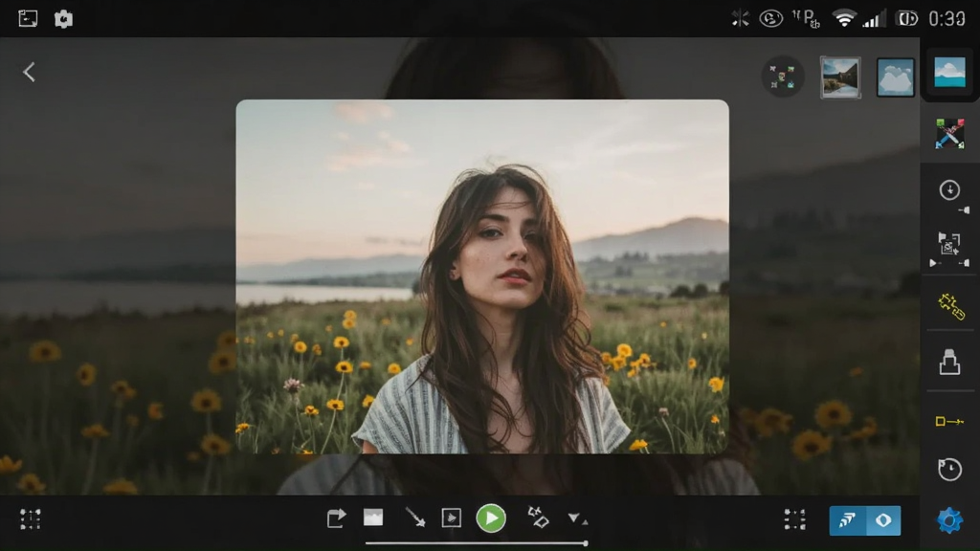Select the yellow square-with-arrow icon
Screen dimensions: 980x551
(949, 422)
